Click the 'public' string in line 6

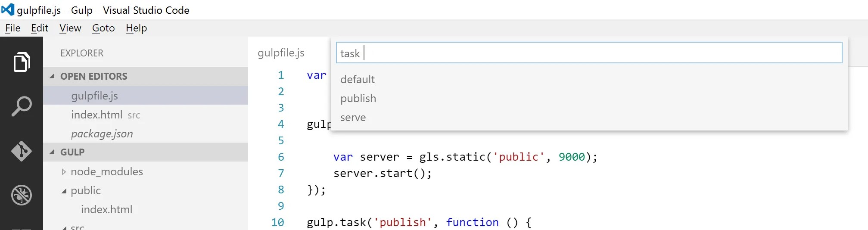click(x=519, y=157)
